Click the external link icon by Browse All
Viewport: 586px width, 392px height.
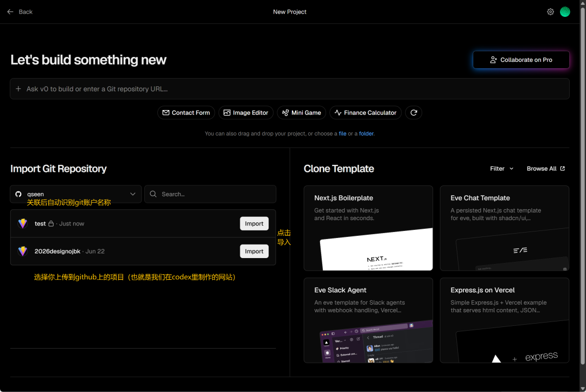(x=563, y=169)
